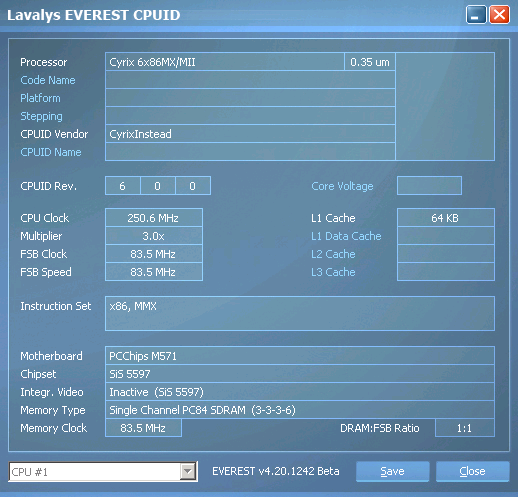The width and height of the screenshot is (518, 497).
Task: Select the PCChips M571 motherboard field
Action: tap(300, 356)
